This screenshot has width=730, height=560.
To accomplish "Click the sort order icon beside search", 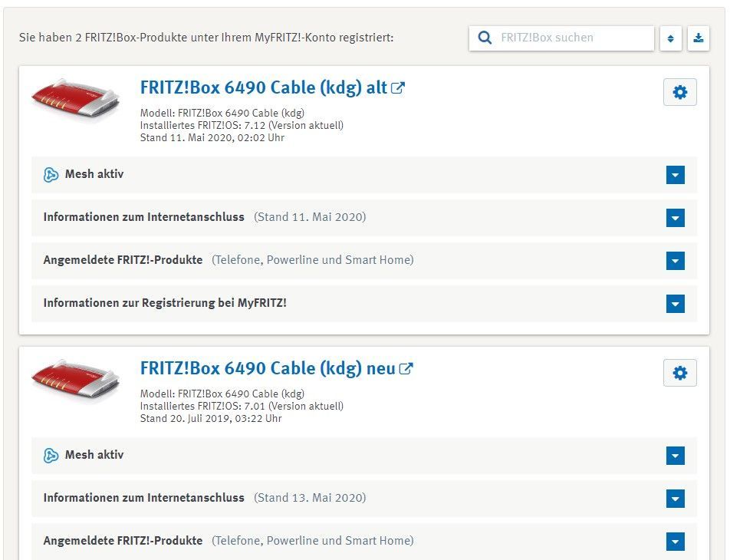I will tap(670, 38).
